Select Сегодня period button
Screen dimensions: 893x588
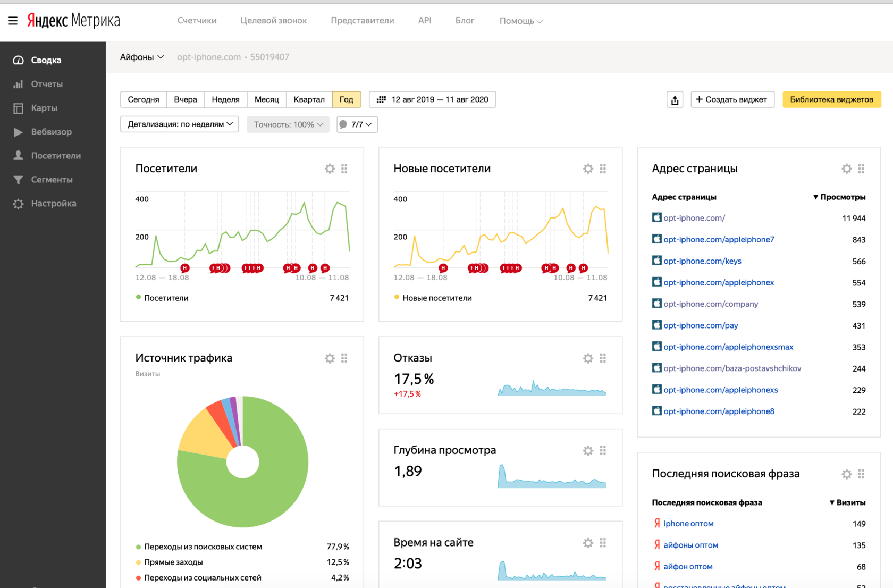click(144, 99)
